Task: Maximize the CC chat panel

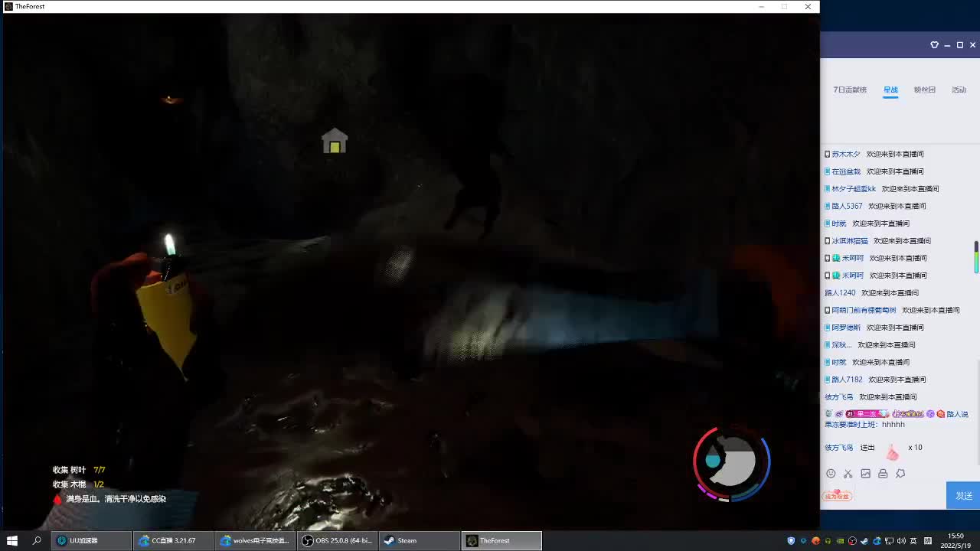Action: 960,45
